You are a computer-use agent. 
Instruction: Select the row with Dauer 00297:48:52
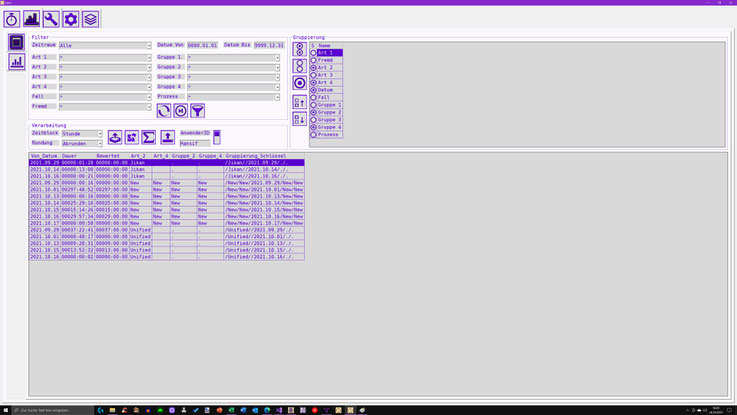click(167, 189)
